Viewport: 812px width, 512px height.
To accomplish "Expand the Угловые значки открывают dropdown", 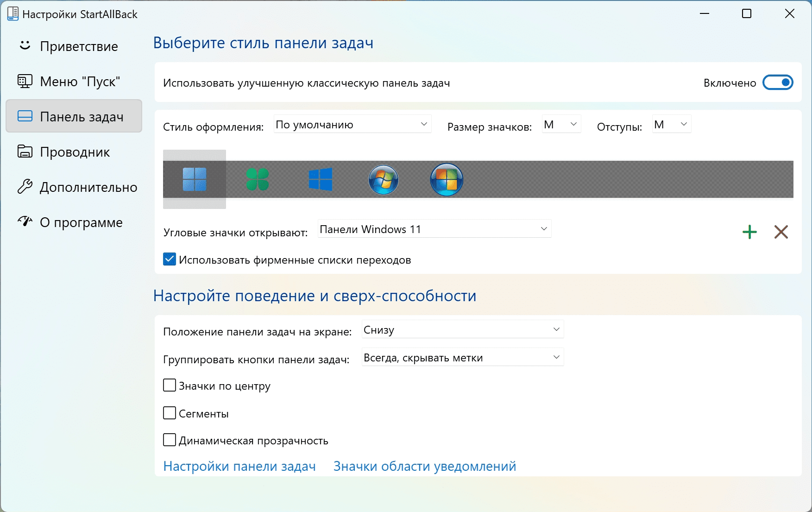I will [x=434, y=229].
